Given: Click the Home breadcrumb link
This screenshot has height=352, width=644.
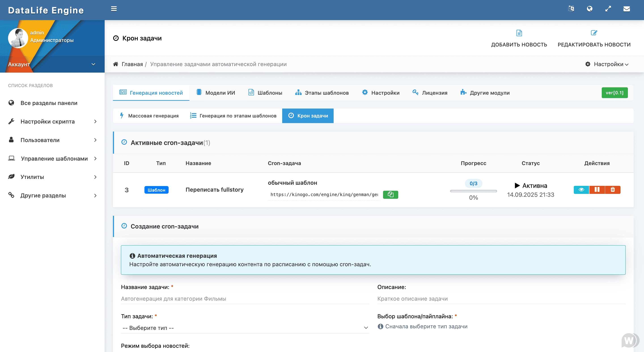Looking at the screenshot, I should coord(132,64).
